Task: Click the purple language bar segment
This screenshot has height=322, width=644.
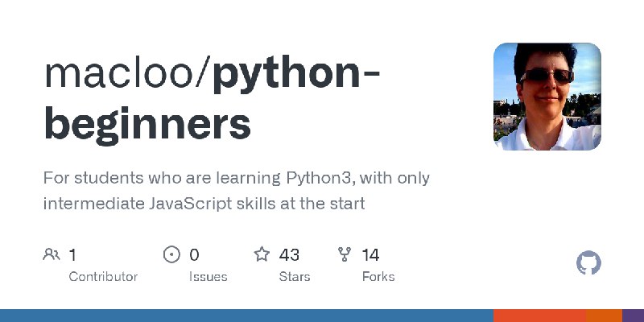Action: [633, 316]
